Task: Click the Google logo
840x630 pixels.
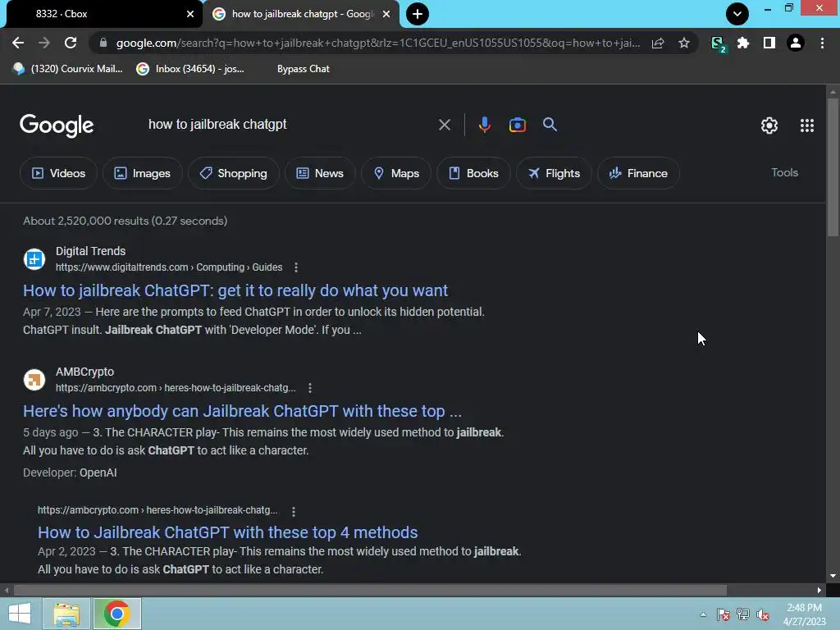Action: tap(57, 126)
